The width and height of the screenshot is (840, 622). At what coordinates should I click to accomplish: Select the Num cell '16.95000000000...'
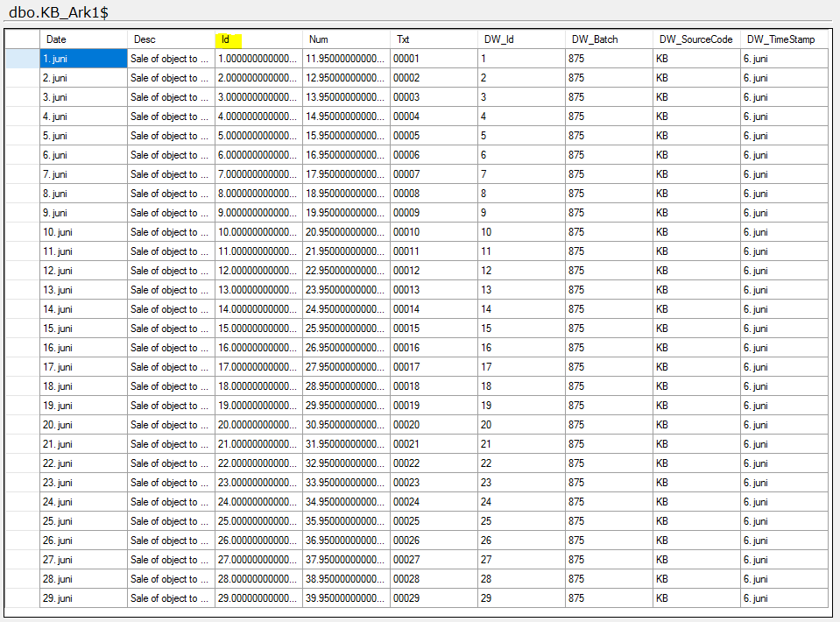click(347, 155)
